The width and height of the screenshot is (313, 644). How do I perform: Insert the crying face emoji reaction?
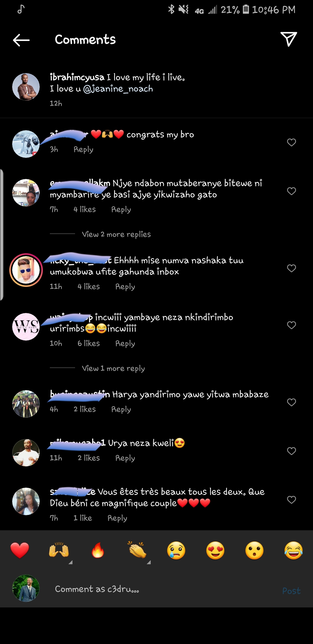click(x=176, y=550)
